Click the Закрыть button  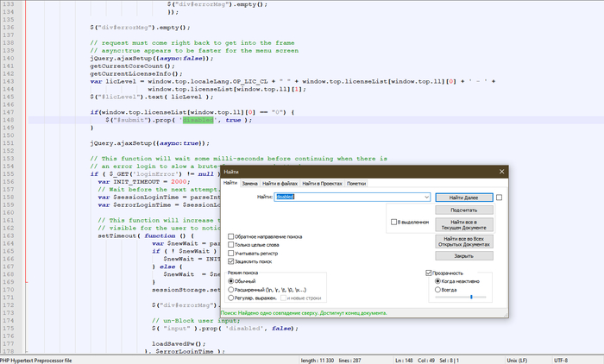pos(464,256)
